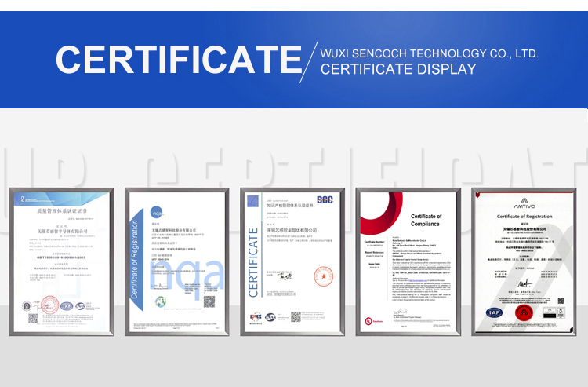Click the QR code on BCC certificate
588x387 pixels.
click(x=296, y=317)
